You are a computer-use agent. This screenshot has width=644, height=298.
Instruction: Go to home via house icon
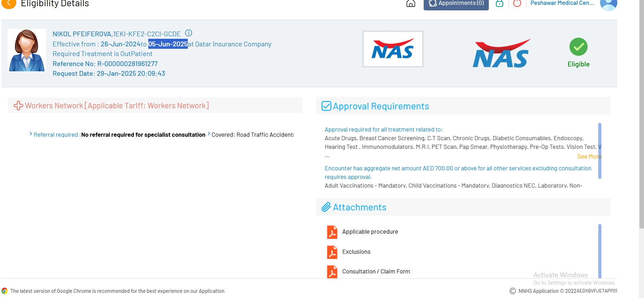[x=411, y=3]
